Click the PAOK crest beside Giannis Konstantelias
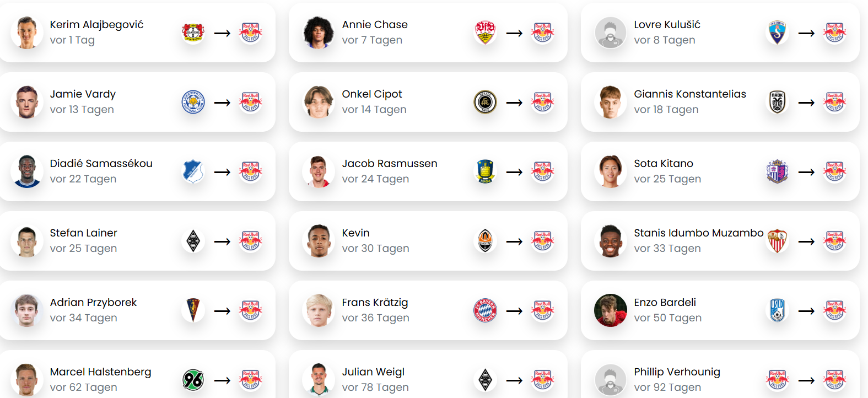The width and height of the screenshot is (868, 398). pos(778,103)
